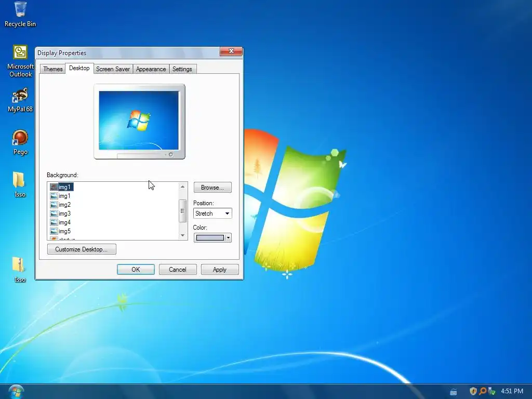This screenshot has height=399, width=532.
Task: Click the image icon beside img5
Action: (54, 231)
